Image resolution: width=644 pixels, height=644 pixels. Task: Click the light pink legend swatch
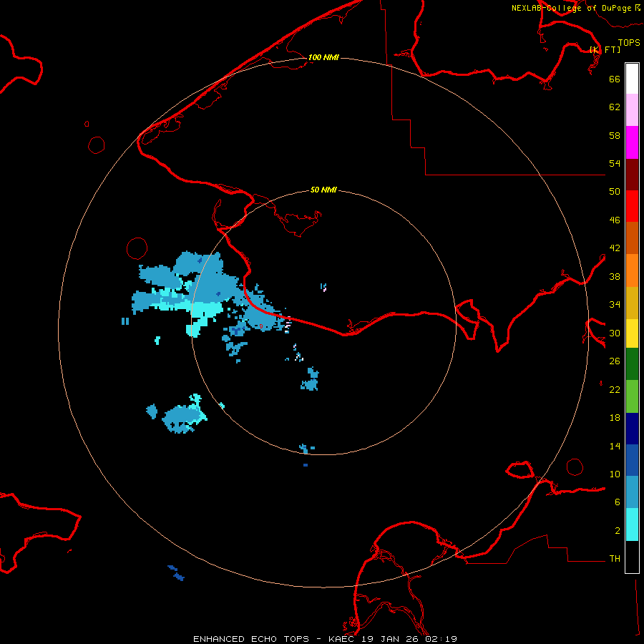click(632, 110)
